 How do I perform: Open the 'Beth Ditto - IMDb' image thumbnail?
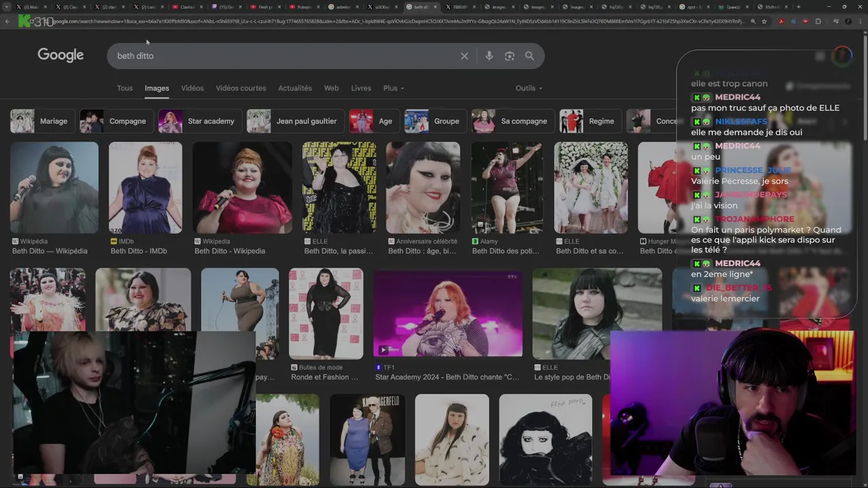click(145, 188)
